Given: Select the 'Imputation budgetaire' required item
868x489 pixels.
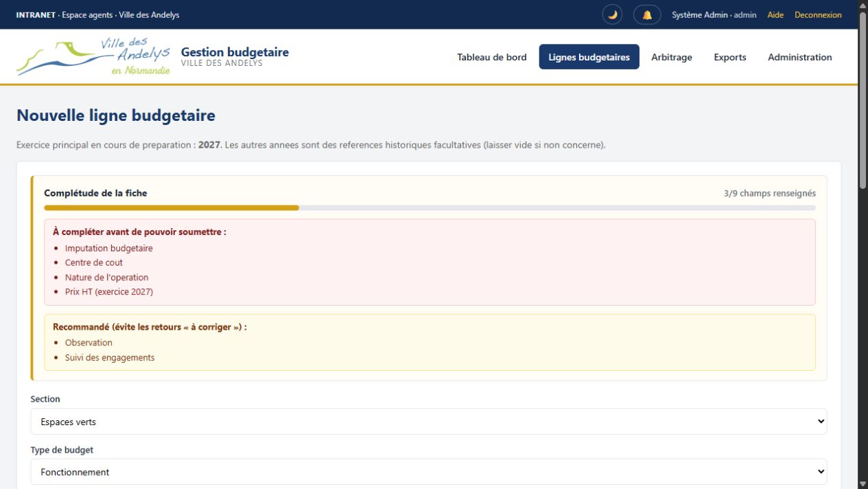Looking at the screenshot, I should pyautogui.click(x=109, y=248).
